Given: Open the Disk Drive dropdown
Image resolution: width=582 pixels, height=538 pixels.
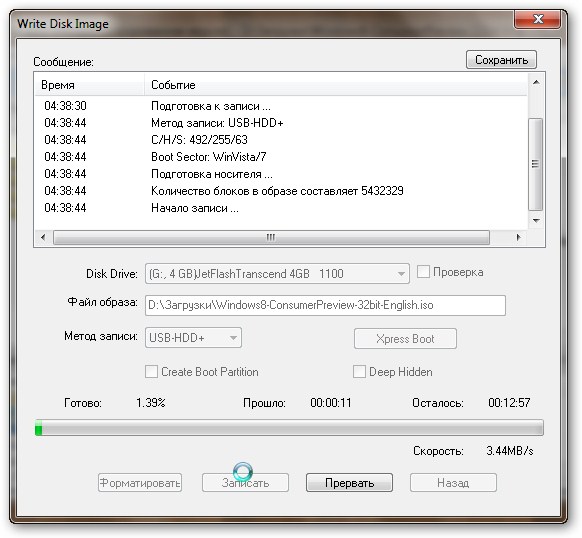Looking at the screenshot, I should tap(277, 274).
